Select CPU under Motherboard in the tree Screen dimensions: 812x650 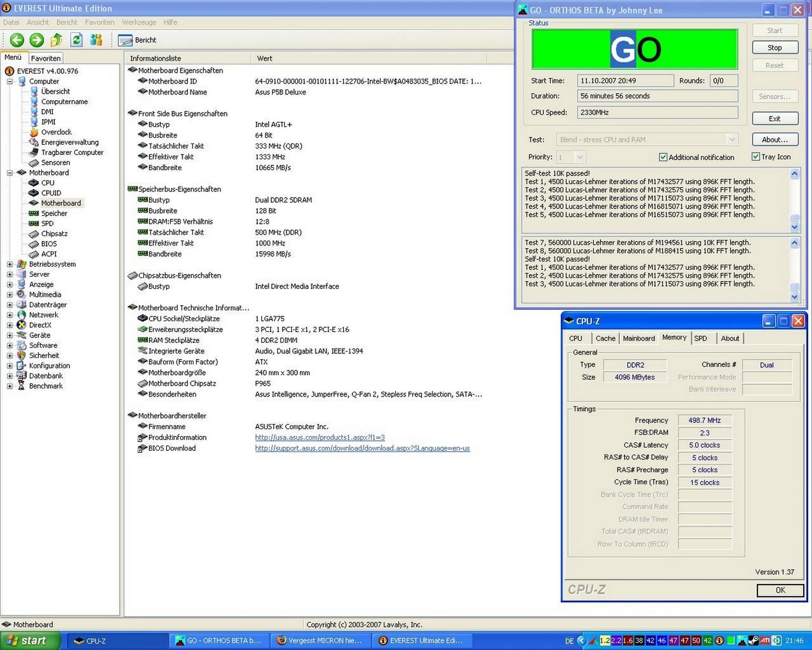tap(48, 183)
